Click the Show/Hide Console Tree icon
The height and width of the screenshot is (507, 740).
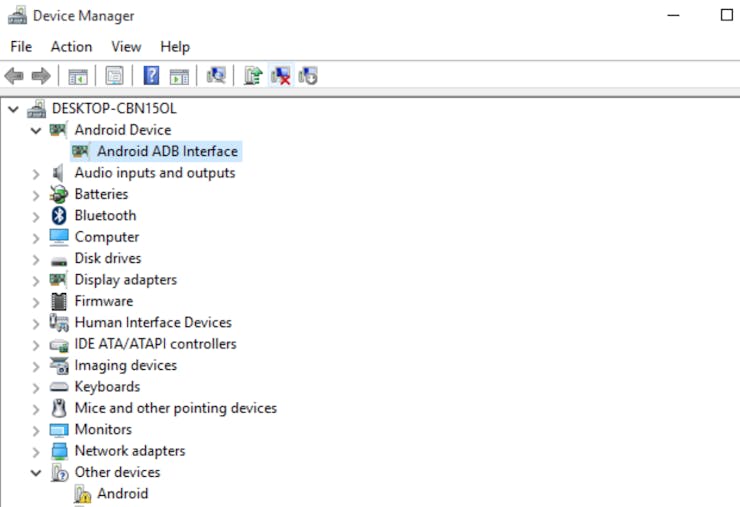[x=78, y=76]
